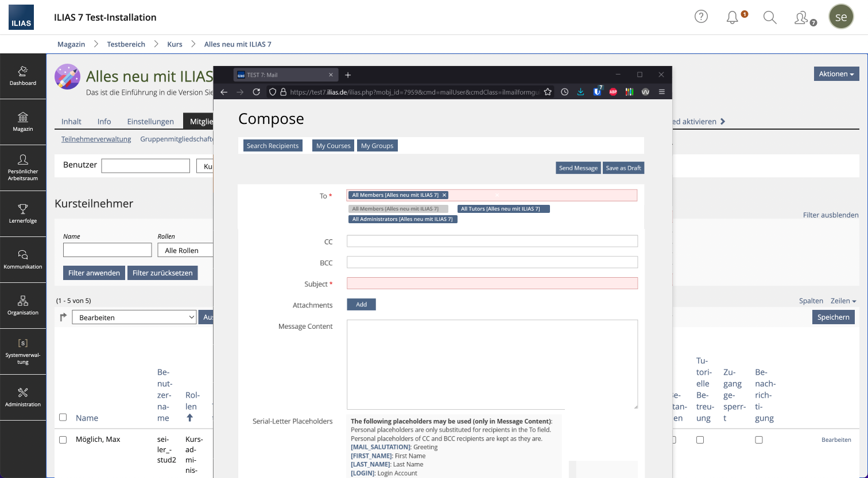Click the Send Message button
Image resolution: width=868 pixels, height=478 pixels.
[578, 168]
